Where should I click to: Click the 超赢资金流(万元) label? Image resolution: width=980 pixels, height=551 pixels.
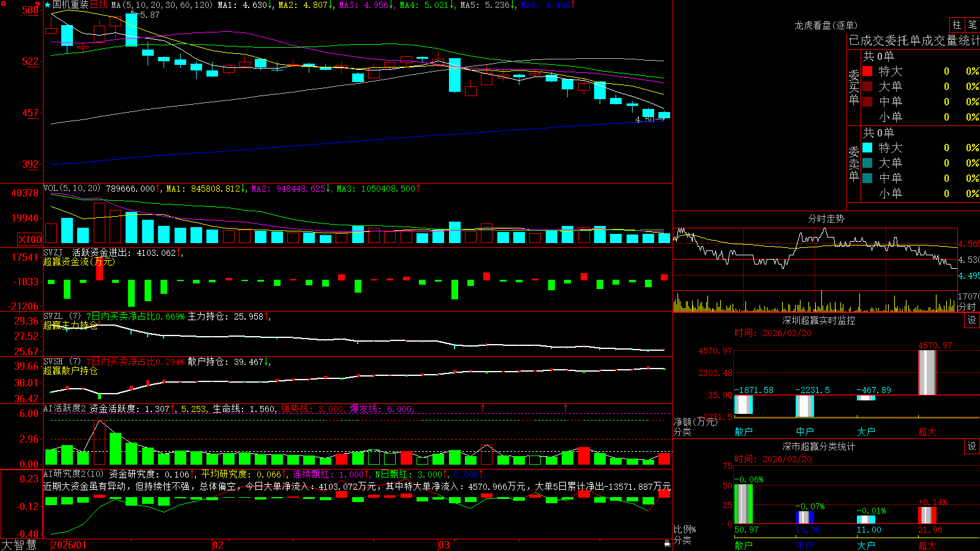click(79, 262)
